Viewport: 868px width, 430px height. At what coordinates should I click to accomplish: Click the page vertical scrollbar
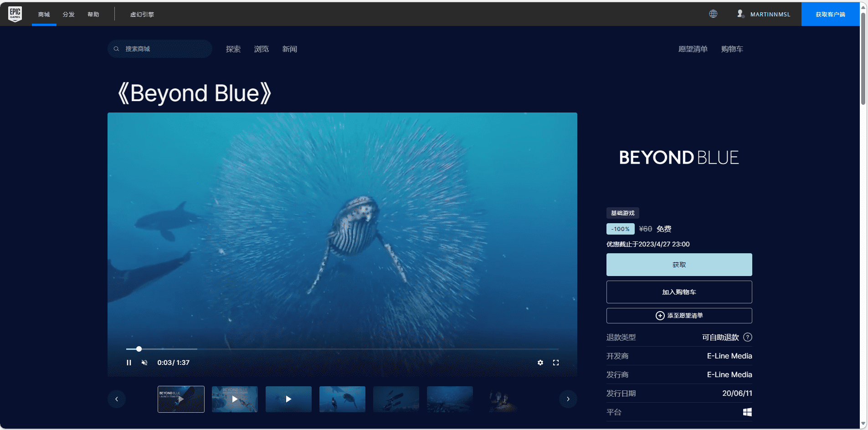pyautogui.click(x=863, y=59)
